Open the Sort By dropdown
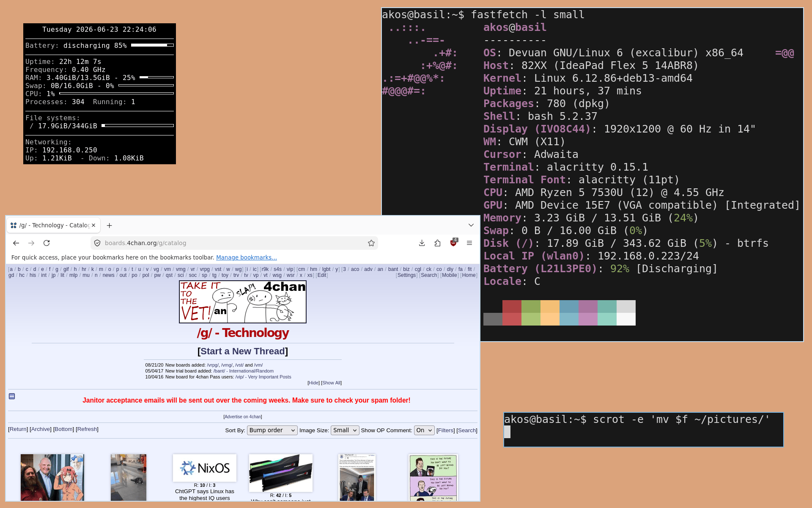Image resolution: width=812 pixels, height=508 pixels. click(272, 430)
